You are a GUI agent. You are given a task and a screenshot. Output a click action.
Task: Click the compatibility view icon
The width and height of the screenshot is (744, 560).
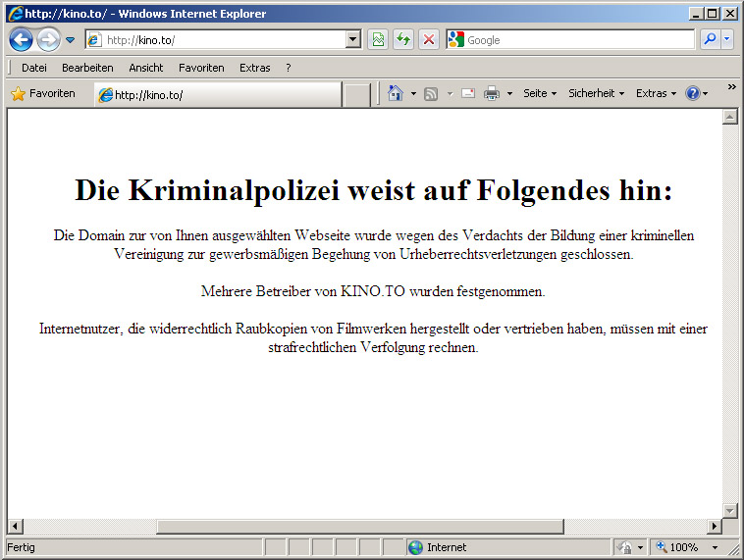point(378,40)
